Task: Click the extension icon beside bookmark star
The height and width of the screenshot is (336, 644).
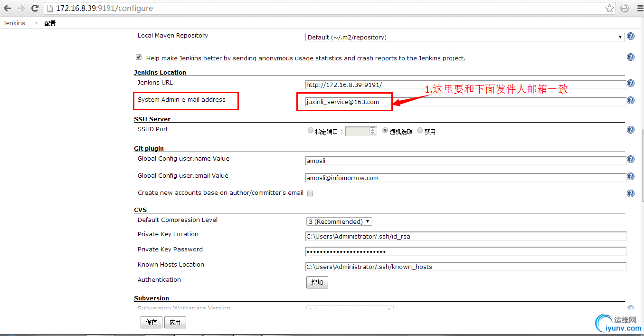Action: pyautogui.click(x=625, y=8)
